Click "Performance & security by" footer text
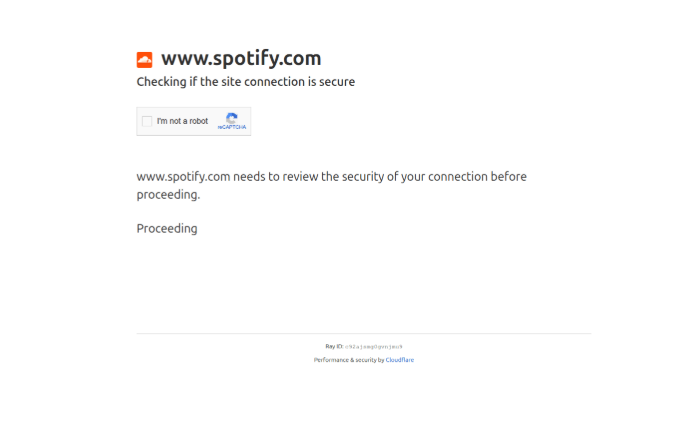Image resolution: width=697 pixels, height=432 pixels. point(349,360)
